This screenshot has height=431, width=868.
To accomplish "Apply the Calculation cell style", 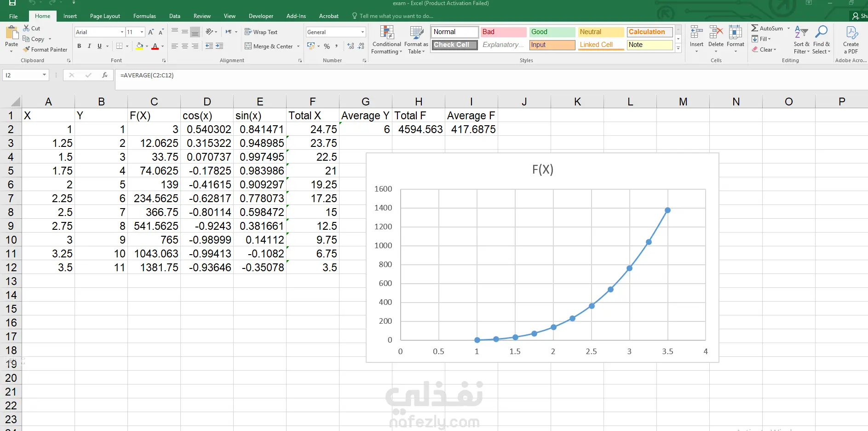I will click(x=650, y=32).
